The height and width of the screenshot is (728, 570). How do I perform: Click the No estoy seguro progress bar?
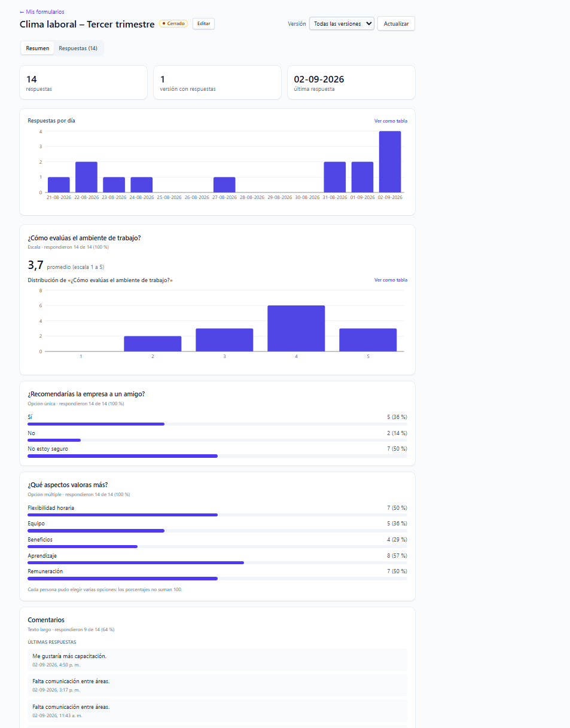217,455
